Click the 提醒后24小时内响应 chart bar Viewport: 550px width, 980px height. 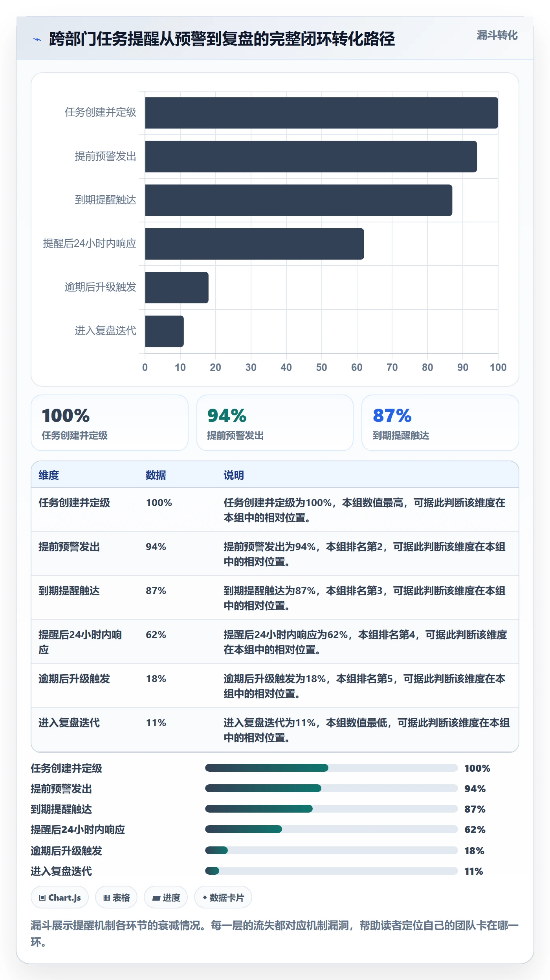click(x=254, y=244)
